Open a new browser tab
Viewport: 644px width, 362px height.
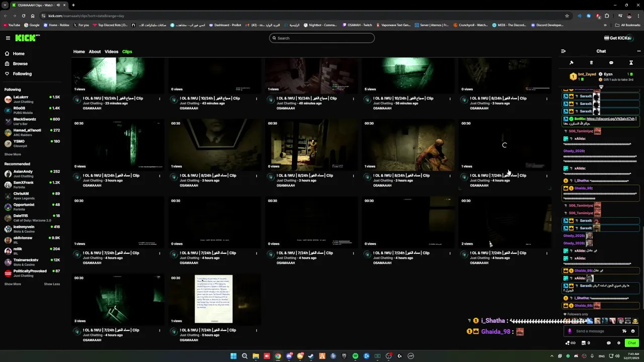(73, 5)
